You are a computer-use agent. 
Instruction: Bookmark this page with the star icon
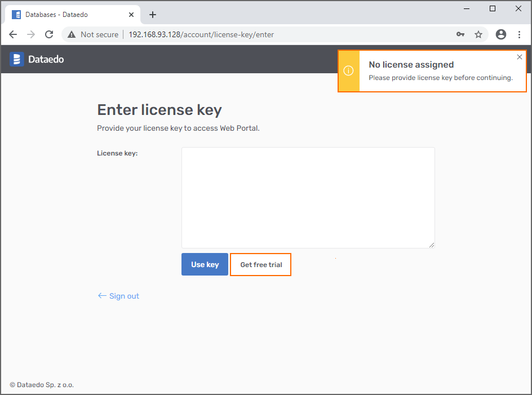(x=478, y=34)
